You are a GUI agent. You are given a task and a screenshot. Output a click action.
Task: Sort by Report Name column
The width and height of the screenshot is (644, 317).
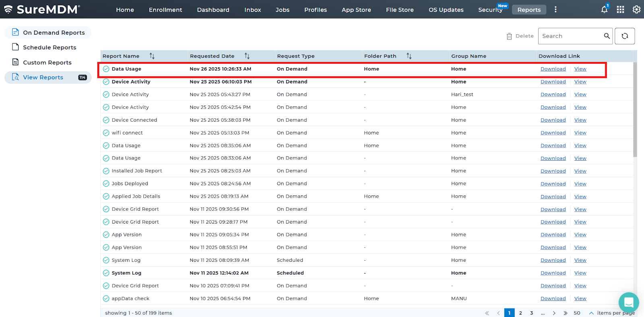pyautogui.click(x=152, y=56)
